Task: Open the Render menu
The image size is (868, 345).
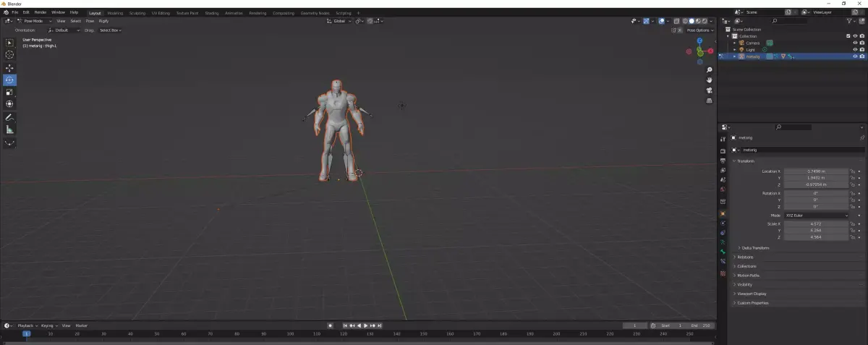Action: [x=41, y=12]
